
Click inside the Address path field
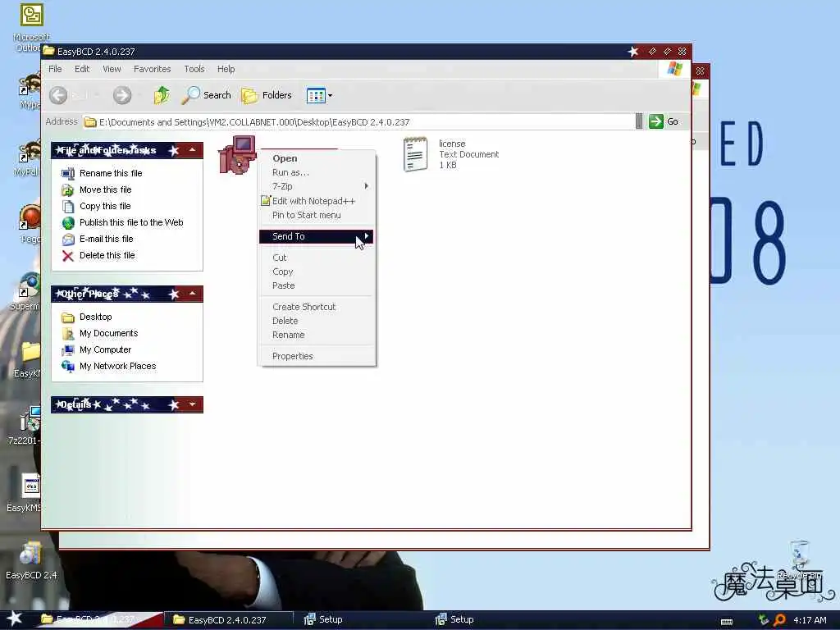(x=358, y=122)
